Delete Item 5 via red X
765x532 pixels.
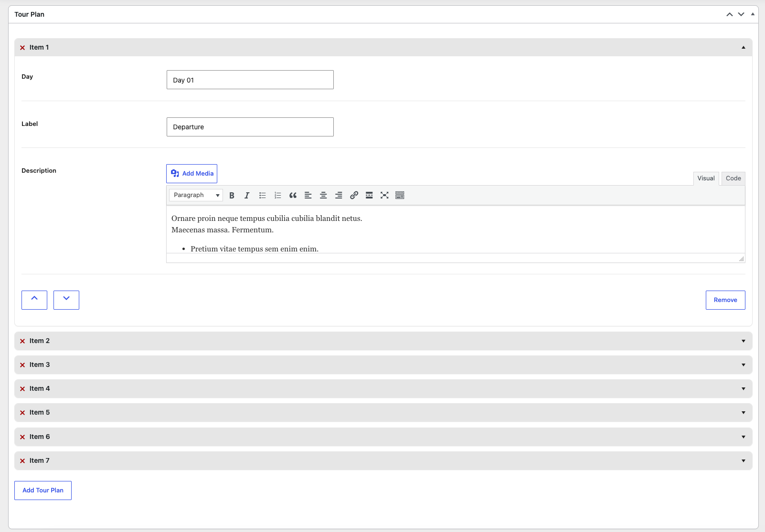click(x=22, y=413)
